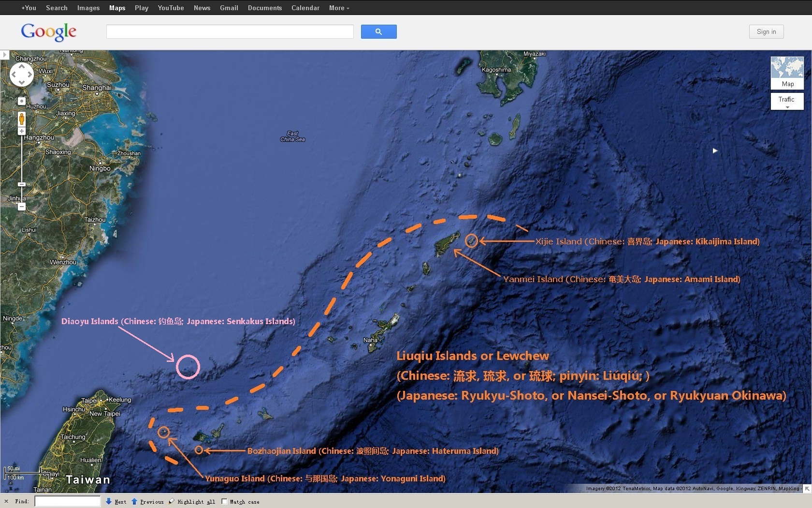Click the Miyazaki city label

click(x=534, y=54)
